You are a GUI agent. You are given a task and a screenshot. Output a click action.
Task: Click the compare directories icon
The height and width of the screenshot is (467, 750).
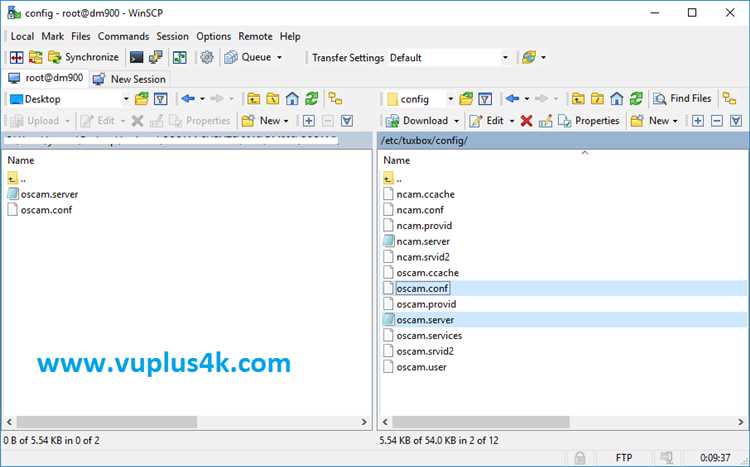16,57
